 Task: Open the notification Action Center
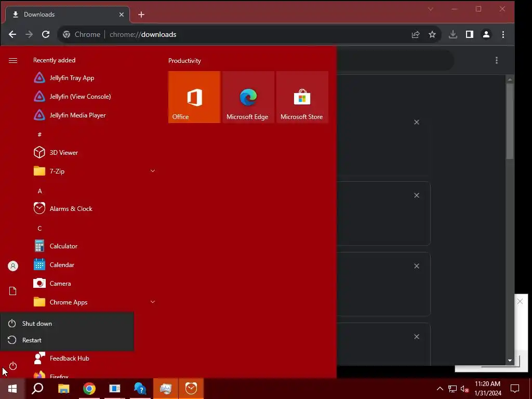(x=515, y=389)
